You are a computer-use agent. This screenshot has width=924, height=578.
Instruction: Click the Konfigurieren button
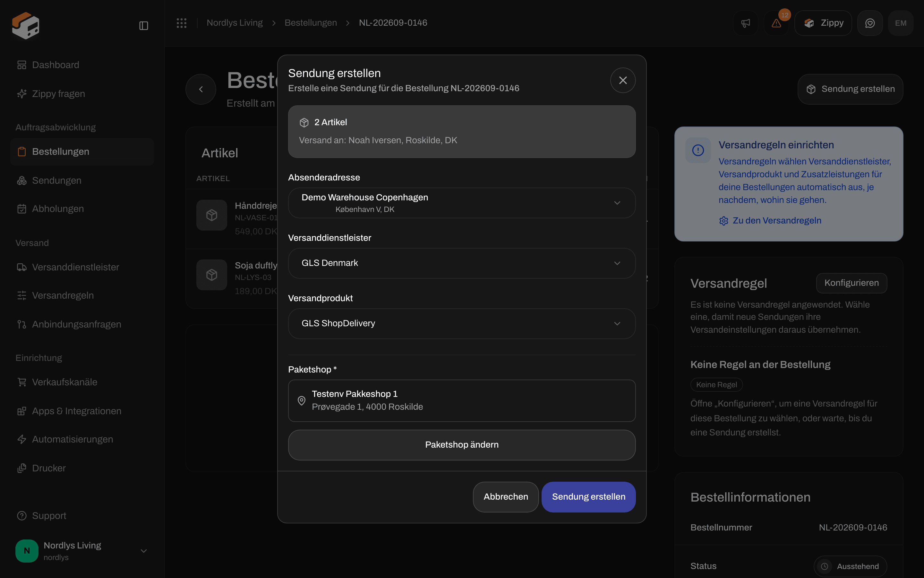[x=851, y=283]
